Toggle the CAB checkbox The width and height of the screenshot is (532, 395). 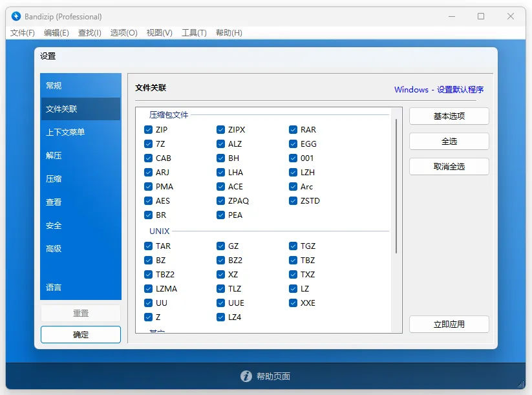point(148,158)
